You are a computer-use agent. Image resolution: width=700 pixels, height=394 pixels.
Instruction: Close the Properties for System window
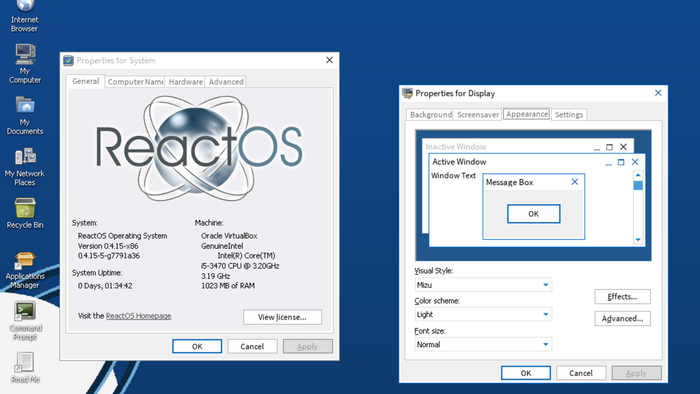[329, 60]
